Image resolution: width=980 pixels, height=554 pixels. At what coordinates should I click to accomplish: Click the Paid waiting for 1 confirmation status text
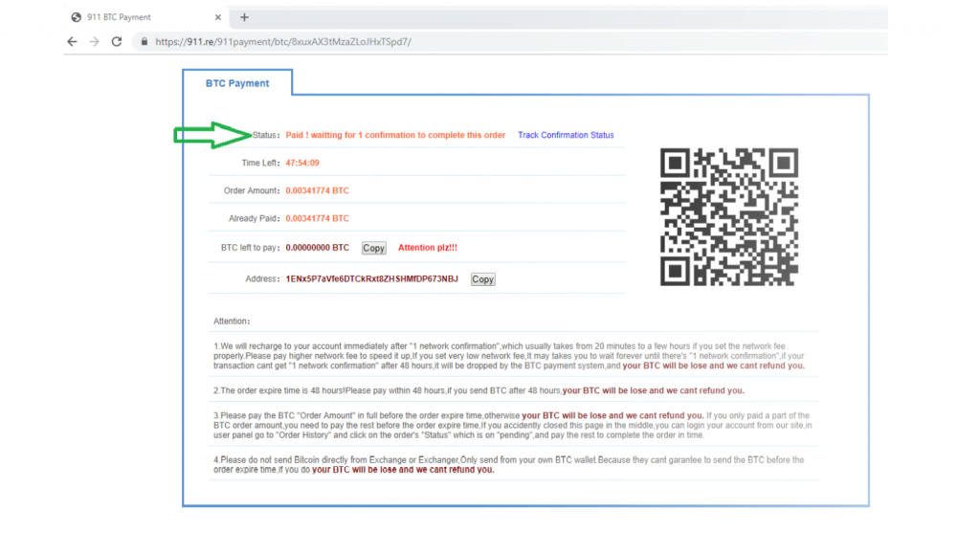click(395, 135)
